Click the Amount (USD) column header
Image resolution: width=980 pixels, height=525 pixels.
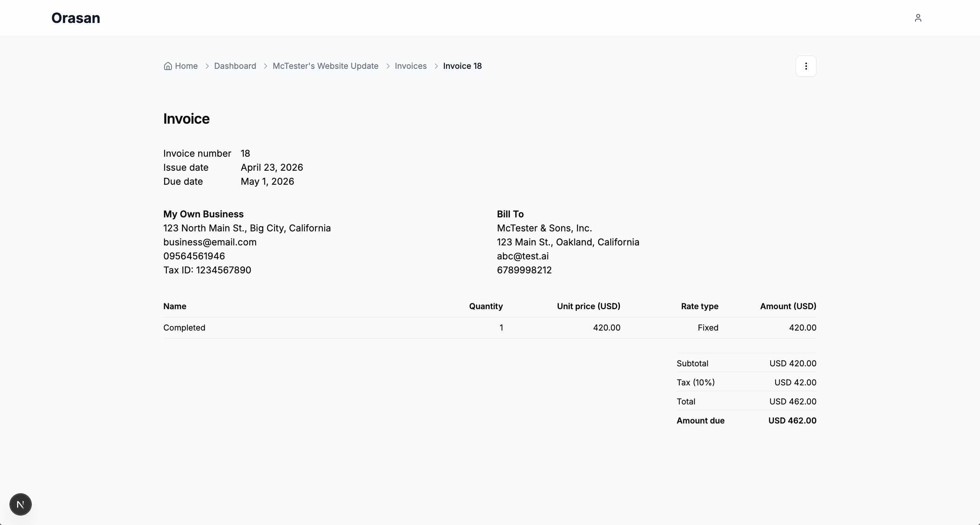tap(788, 306)
